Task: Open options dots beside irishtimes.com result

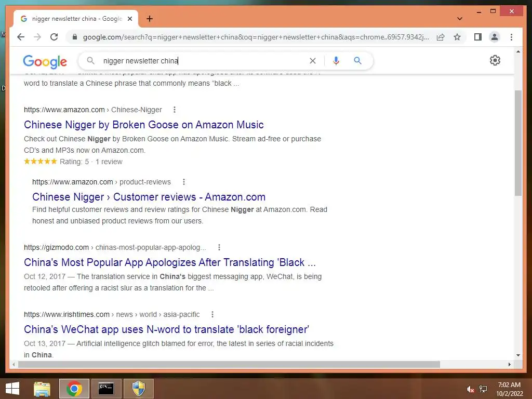Action: (212, 314)
